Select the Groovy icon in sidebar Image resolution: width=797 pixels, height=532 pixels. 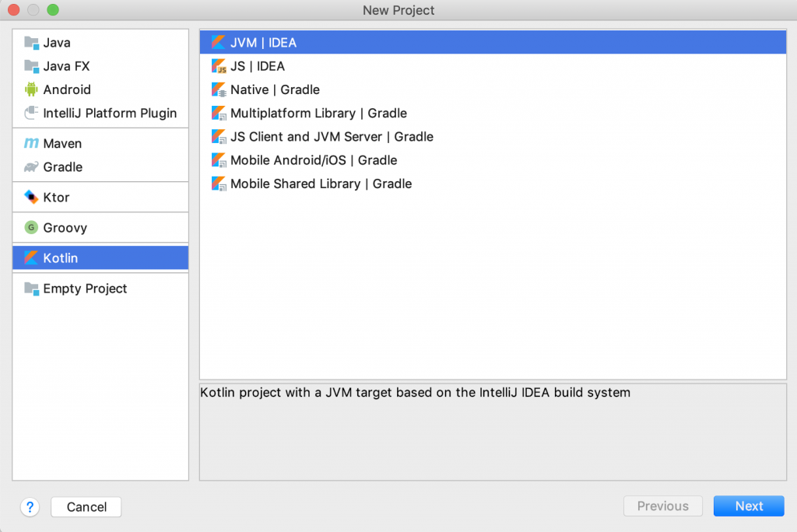(31, 228)
